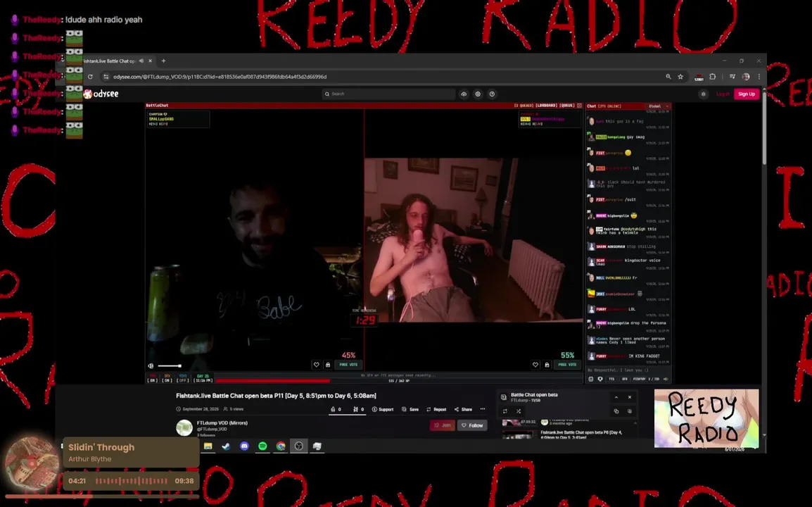Image resolution: width=812 pixels, height=507 pixels.
Task: Click the right FREE VOTE button
Action: point(568,365)
